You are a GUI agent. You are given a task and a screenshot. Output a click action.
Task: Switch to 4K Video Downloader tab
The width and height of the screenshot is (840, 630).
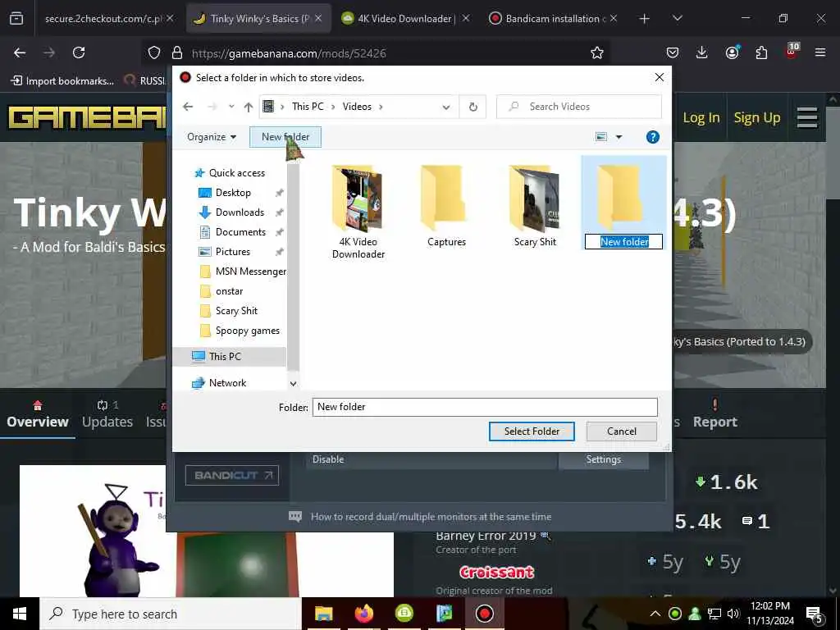pos(406,19)
